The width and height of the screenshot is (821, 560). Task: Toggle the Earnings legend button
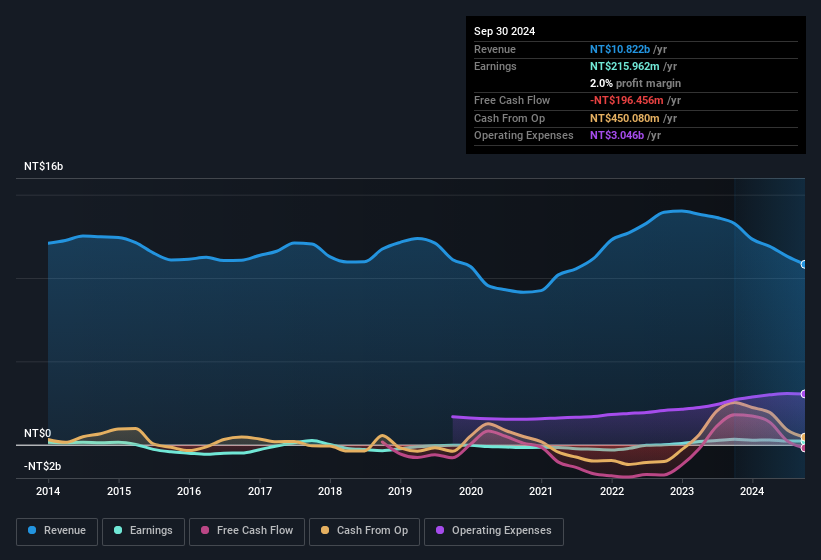(x=143, y=531)
